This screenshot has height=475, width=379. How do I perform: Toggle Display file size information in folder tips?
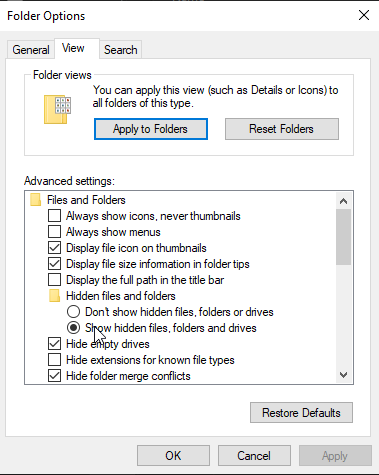pos(54,264)
